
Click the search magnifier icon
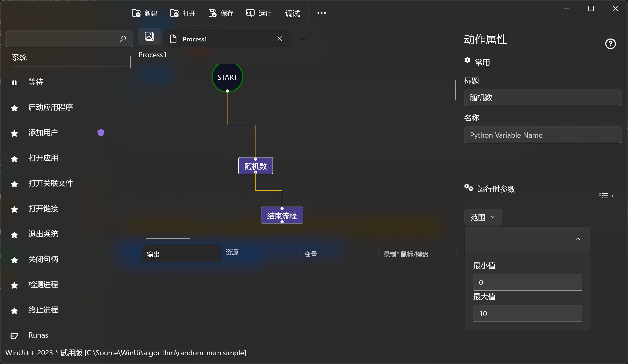pos(123,39)
